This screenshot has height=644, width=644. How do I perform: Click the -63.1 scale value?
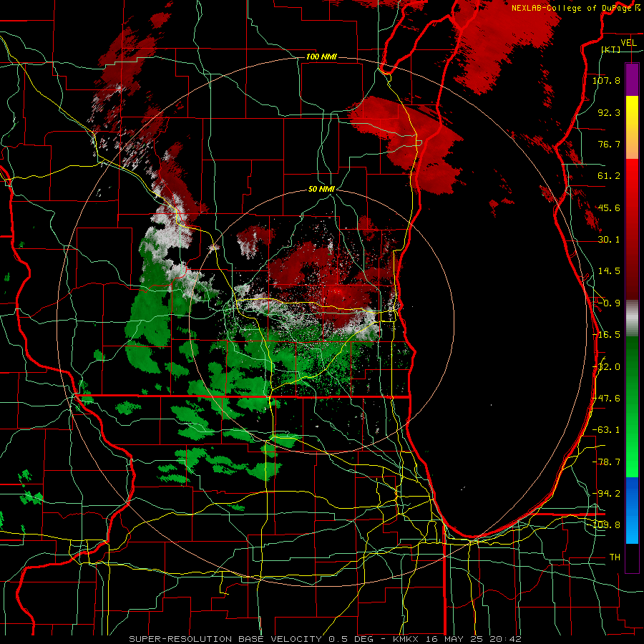point(606,430)
